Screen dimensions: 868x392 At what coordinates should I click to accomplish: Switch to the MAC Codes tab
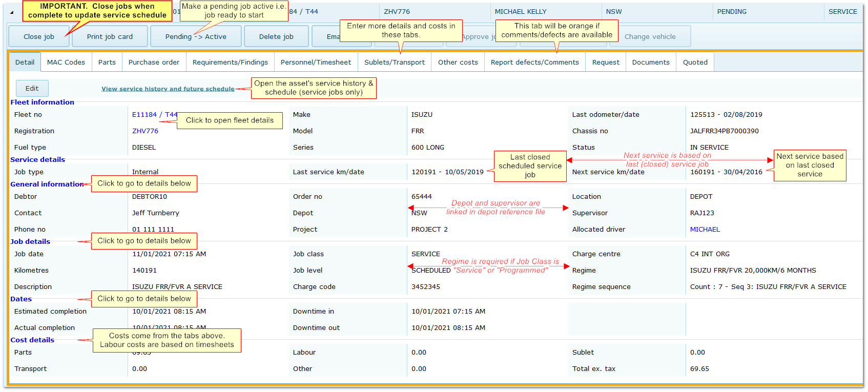coord(66,63)
